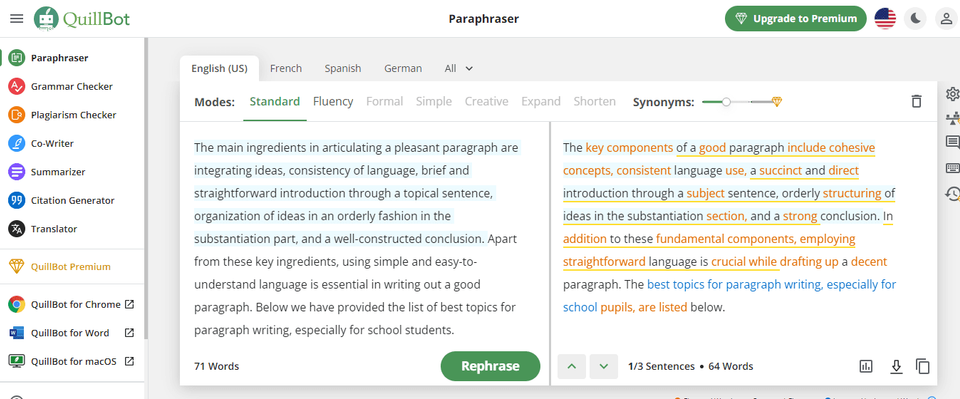Click the Synonyms slider handle

pyautogui.click(x=726, y=102)
